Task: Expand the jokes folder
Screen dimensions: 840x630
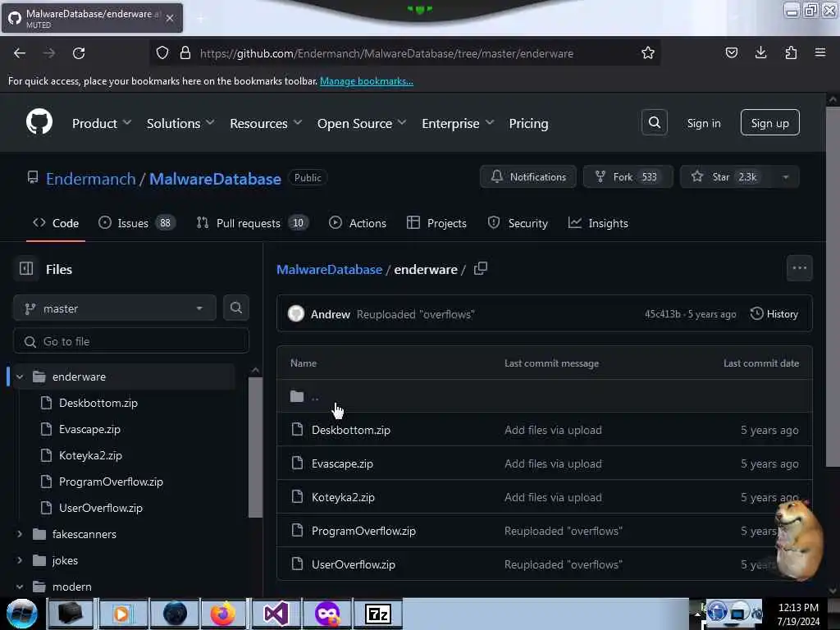Action: [20, 560]
